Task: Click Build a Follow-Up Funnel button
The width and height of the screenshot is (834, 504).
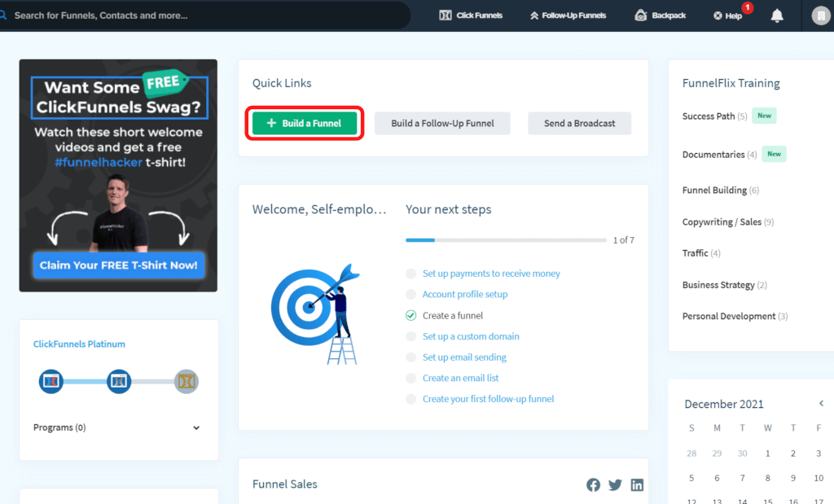Action: [442, 123]
